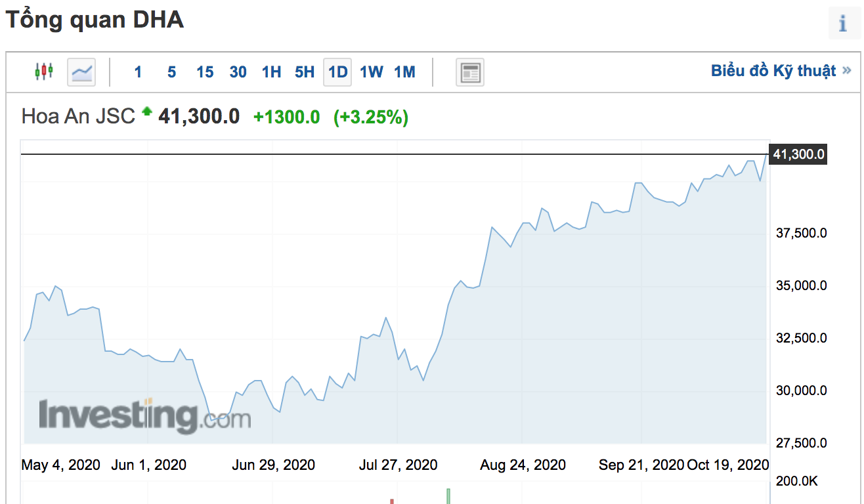Image resolution: width=864 pixels, height=504 pixels.
Task: Click the 35,000.0 axis label
Action: pos(801,285)
